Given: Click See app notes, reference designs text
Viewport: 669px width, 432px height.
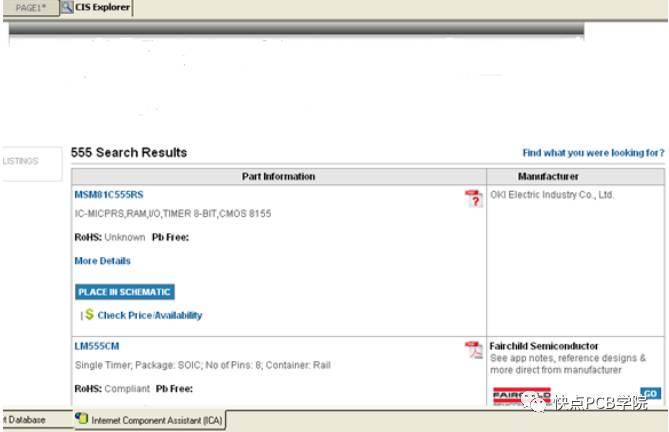Looking at the screenshot, I should pos(568,364).
